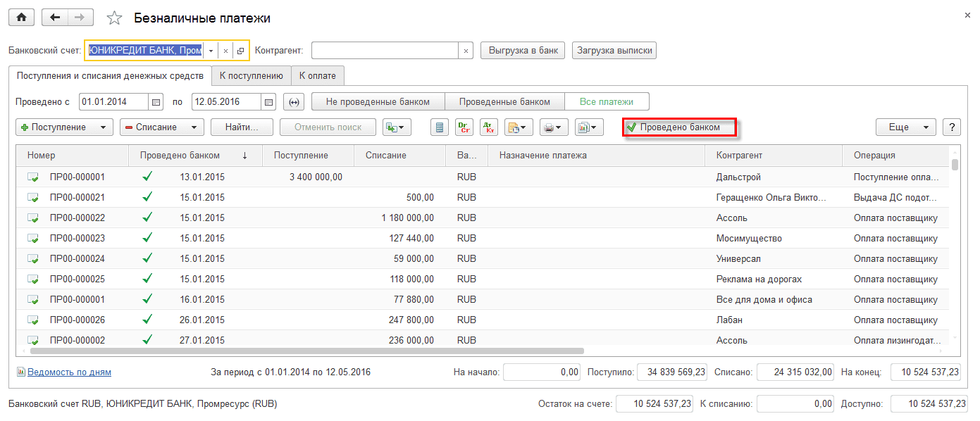This screenshot has height=421, width=980.
Task: Toggle the Проведено банком mark button
Action: [680, 127]
